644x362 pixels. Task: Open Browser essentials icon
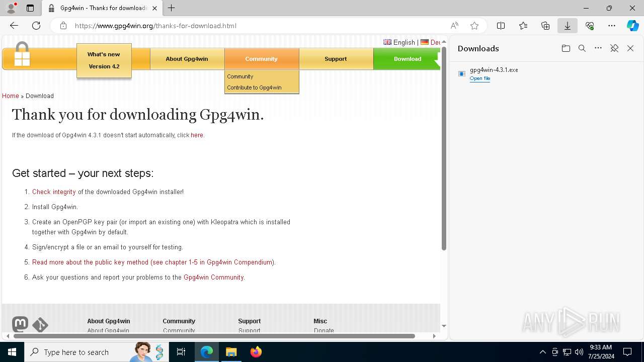click(x=590, y=26)
